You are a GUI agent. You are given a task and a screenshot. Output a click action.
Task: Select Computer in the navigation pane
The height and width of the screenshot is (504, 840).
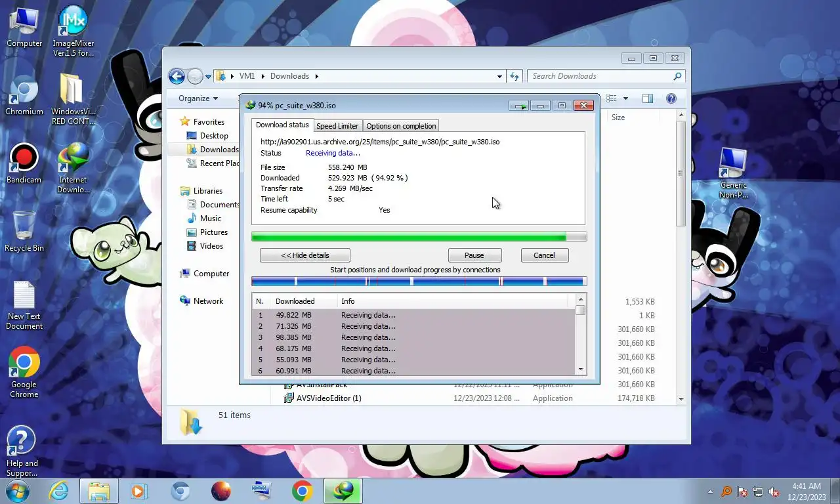click(205, 274)
